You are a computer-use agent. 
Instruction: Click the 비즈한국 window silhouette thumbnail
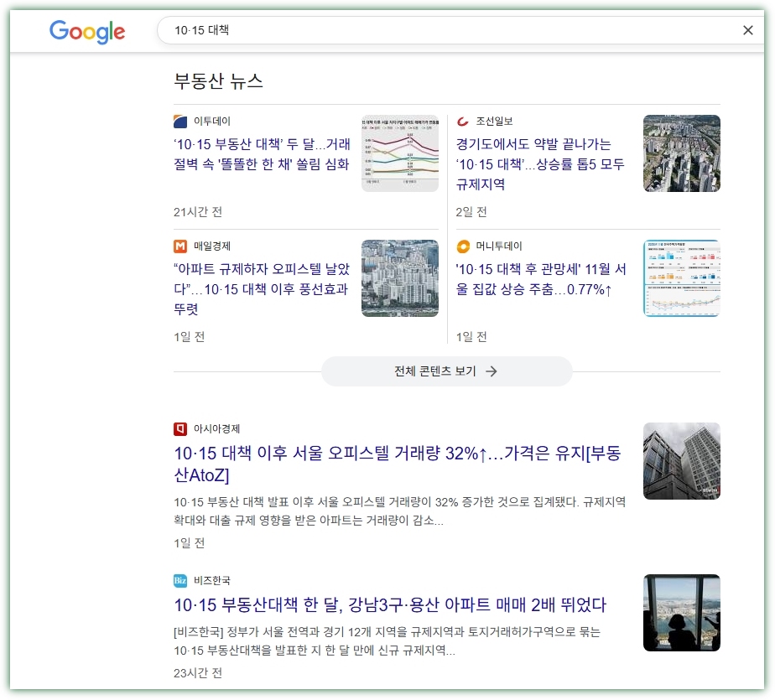(681, 613)
